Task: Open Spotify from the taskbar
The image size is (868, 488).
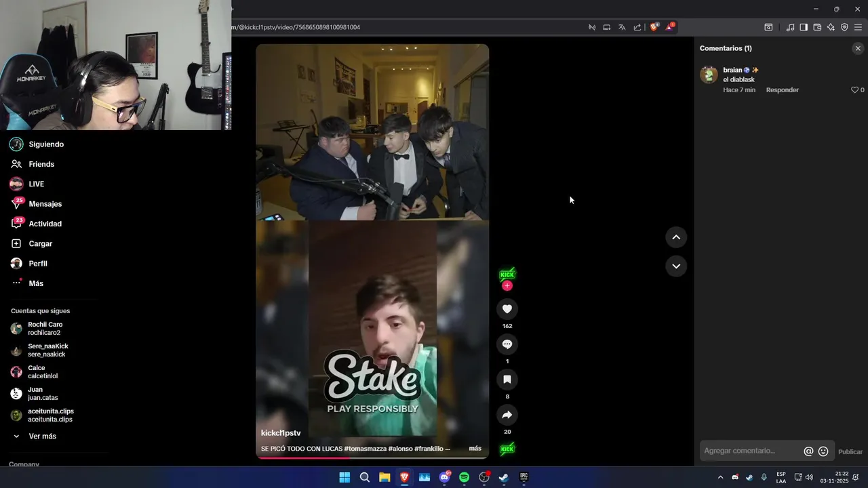Action: pyautogui.click(x=464, y=477)
